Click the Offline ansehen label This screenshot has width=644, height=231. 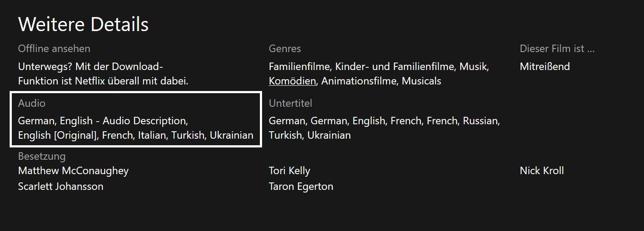[54, 49]
